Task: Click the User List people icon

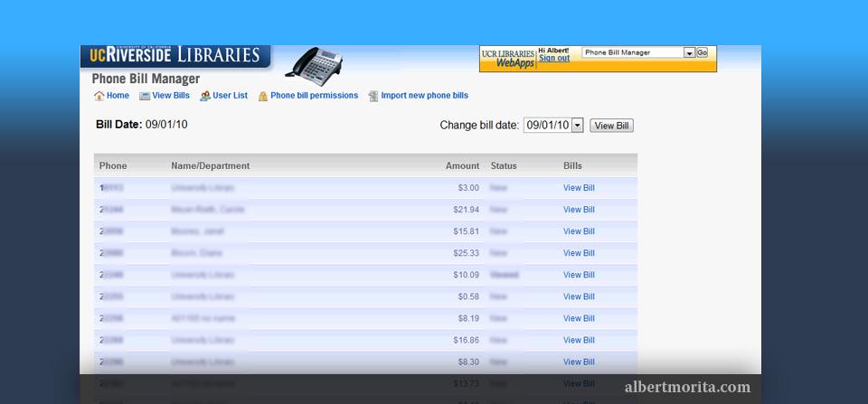Action: click(205, 96)
